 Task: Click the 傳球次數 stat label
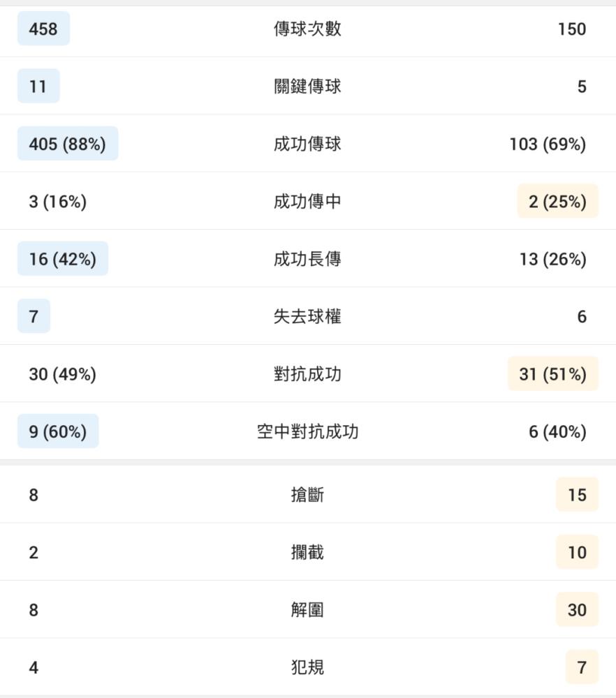click(x=307, y=29)
